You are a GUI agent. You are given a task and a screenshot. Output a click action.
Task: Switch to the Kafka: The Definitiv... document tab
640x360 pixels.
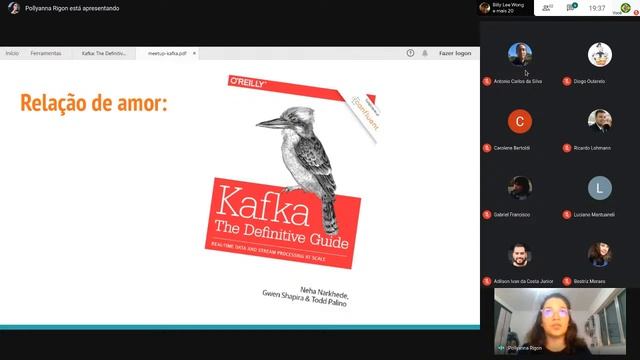(104, 53)
